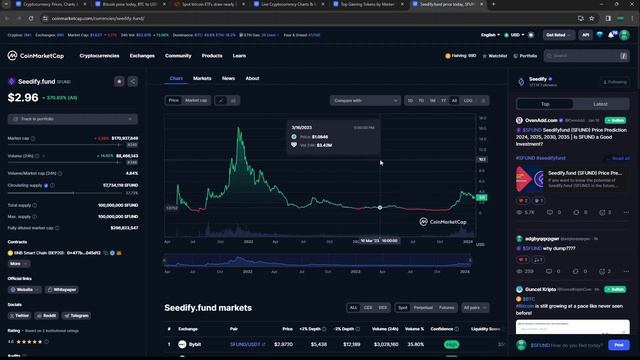Click Circulating supply verified badge
The image size is (640, 360).
[46, 186]
